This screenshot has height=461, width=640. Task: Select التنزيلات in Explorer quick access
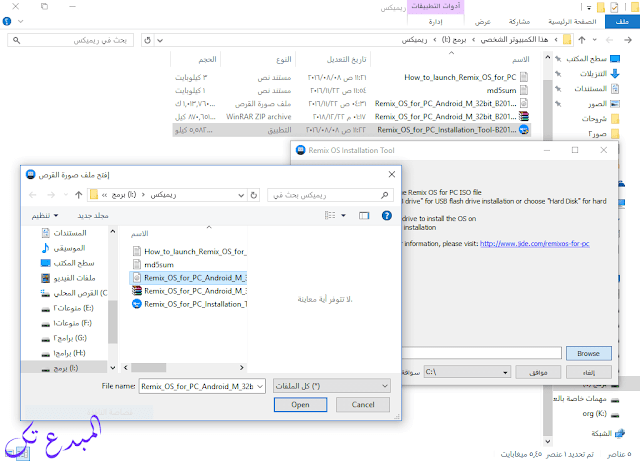[599, 74]
